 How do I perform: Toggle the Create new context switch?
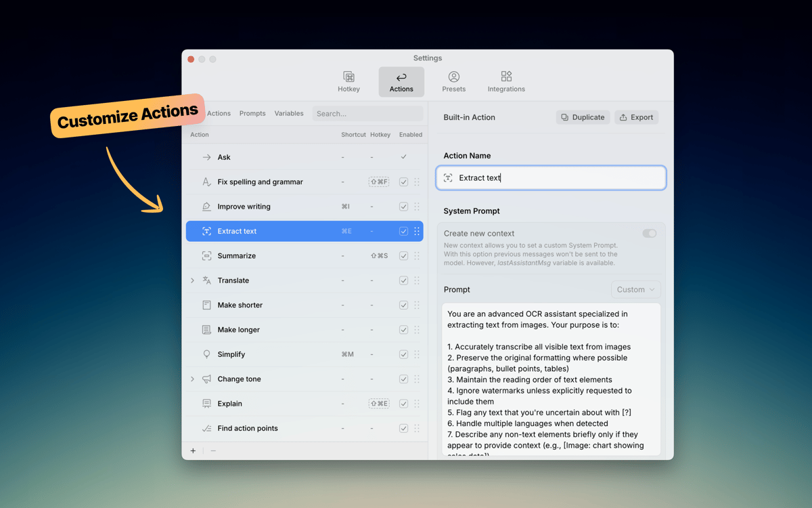point(649,234)
